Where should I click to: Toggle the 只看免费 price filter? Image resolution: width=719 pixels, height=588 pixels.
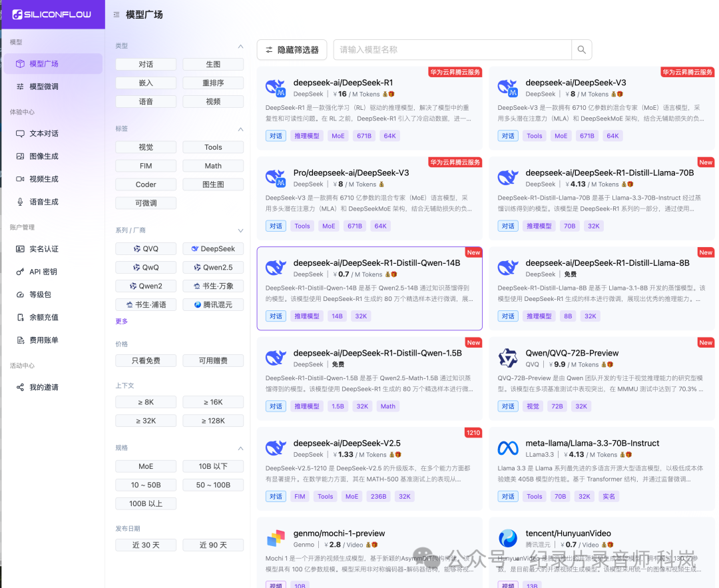pos(146,360)
